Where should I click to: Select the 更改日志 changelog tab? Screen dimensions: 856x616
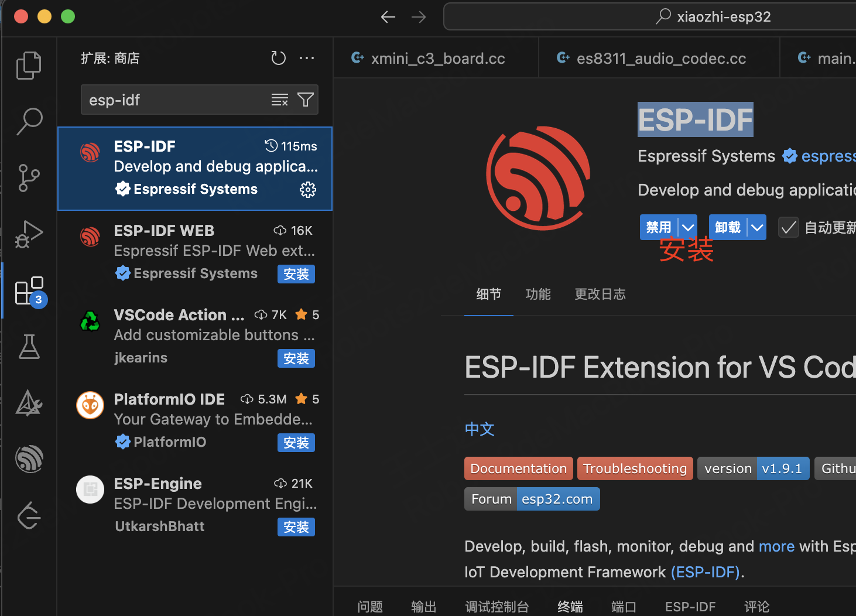tap(600, 294)
